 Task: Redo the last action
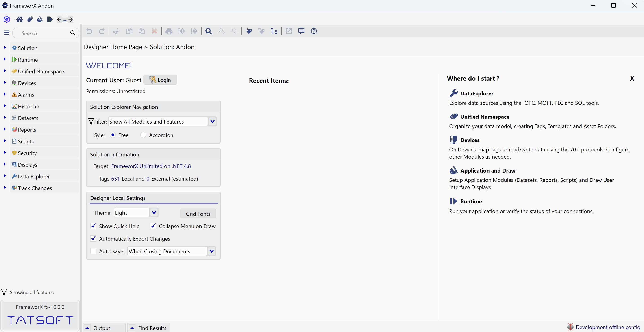tap(102, 31)
